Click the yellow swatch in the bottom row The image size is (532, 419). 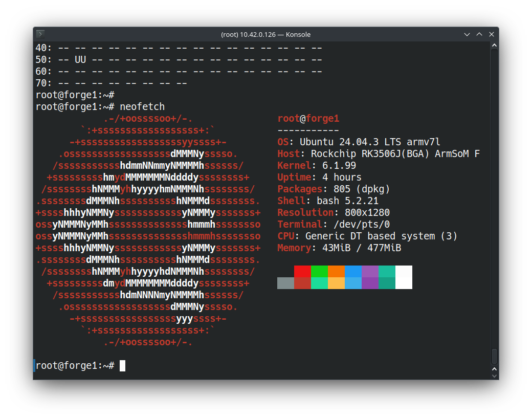[x=336, y=283]
